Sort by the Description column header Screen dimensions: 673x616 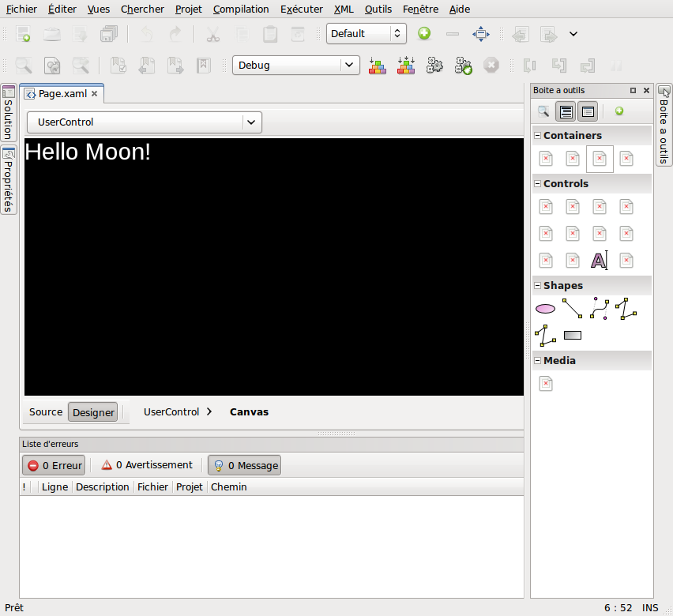[102, 487]
